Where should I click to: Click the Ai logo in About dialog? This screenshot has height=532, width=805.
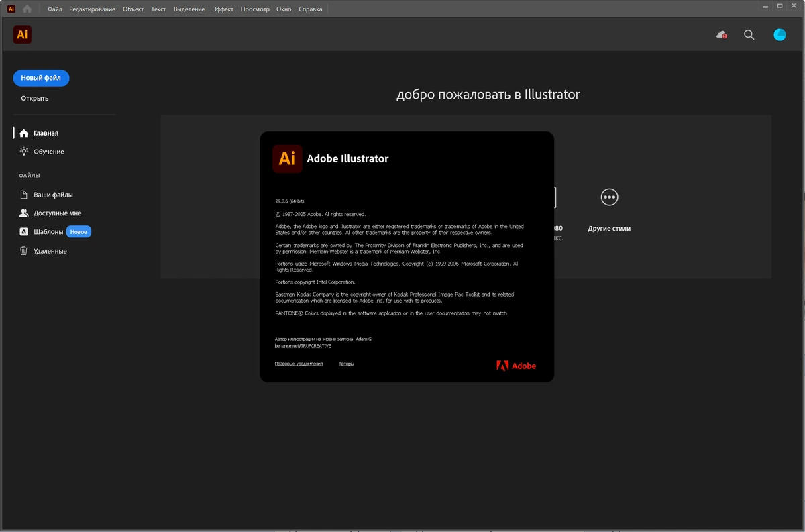[287, 158]
